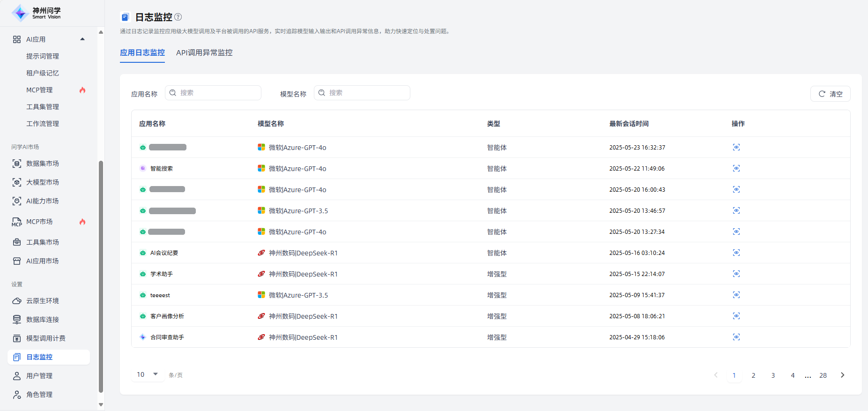Open MCP管理 in the sidebar menu

point(39,90)
